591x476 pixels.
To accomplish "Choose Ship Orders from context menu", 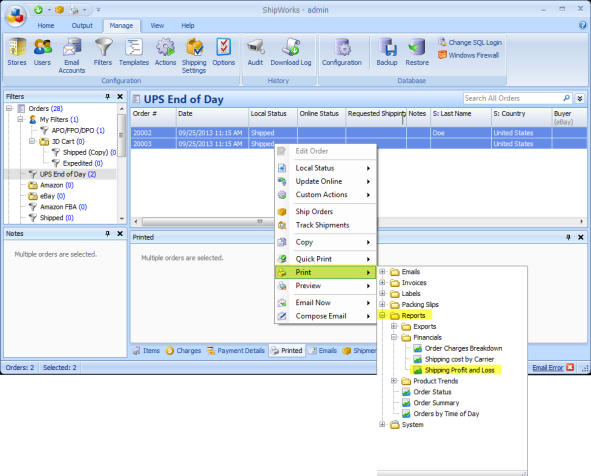I will tap(326, 211).
